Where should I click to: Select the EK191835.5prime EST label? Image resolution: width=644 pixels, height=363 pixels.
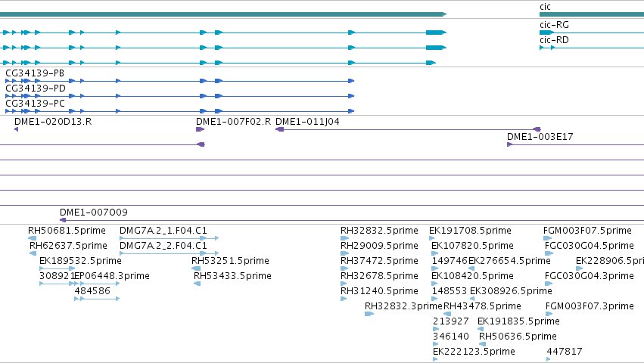[518, 321]
